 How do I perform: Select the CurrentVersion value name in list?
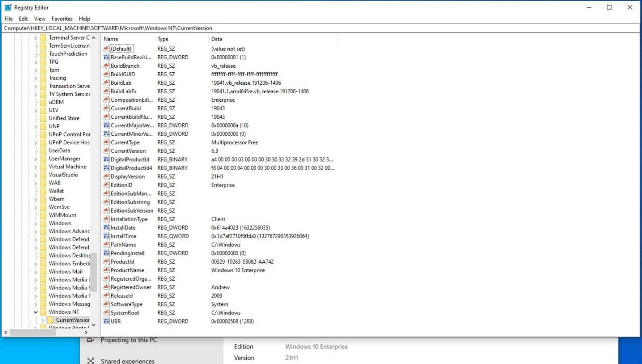128,151
